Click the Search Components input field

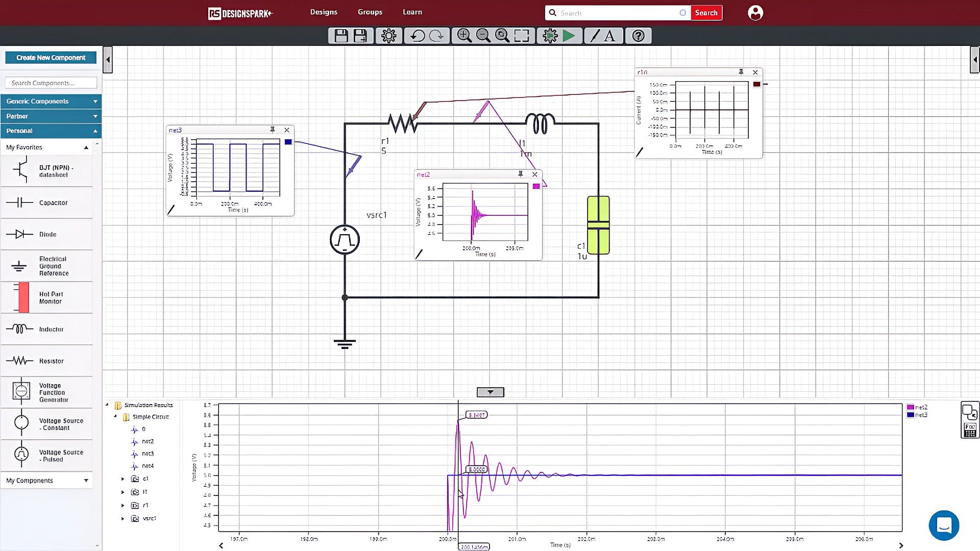(51, 83)
